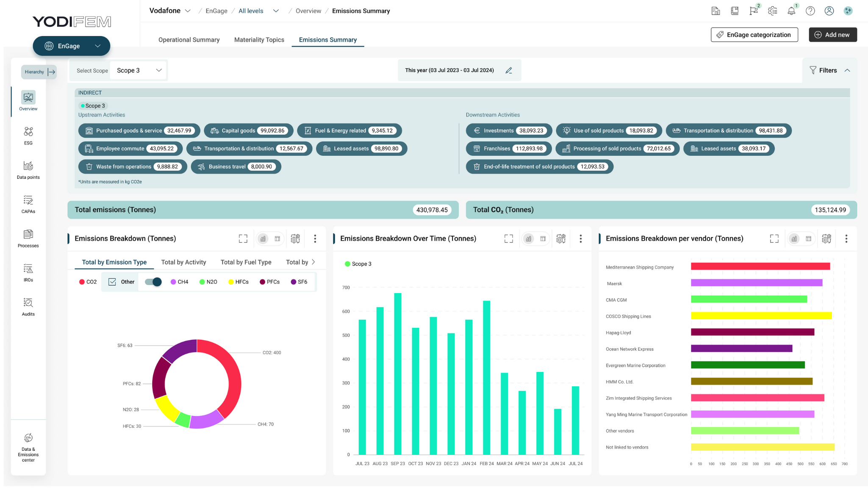This screenshot has height=488, width=868.
Task: Click the Overview breadcrumb link
Action: 308,11
